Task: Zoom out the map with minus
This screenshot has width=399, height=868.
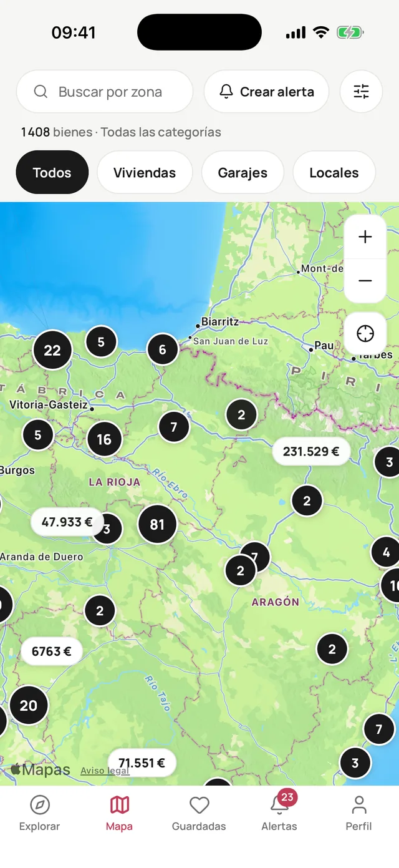Action: point(365,281)
